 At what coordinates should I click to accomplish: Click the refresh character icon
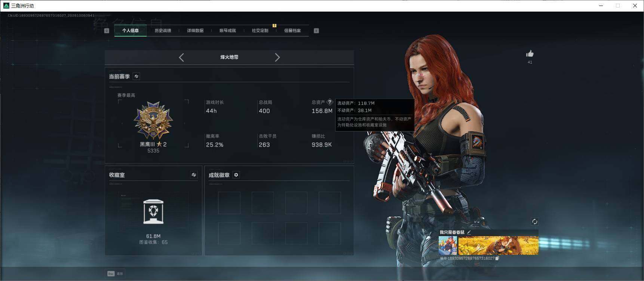coord(535,222)
